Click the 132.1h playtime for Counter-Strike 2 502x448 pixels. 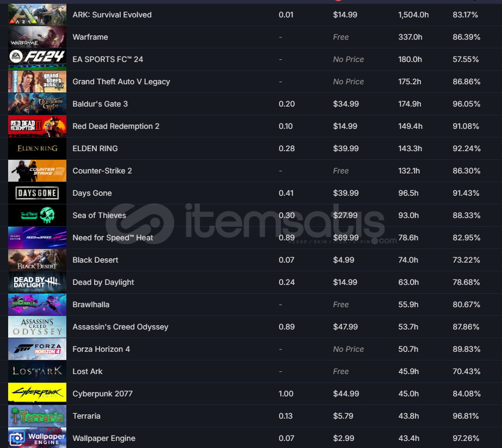click(x=409, y=171)
